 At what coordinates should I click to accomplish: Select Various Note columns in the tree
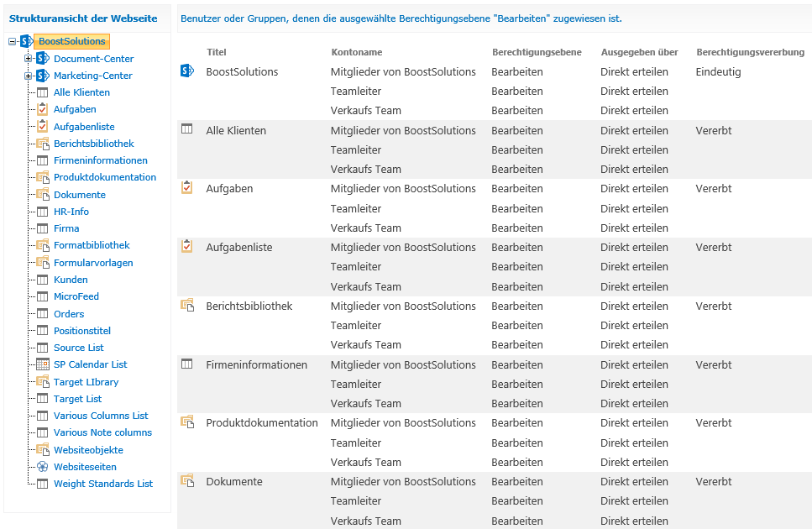[103, 432]
